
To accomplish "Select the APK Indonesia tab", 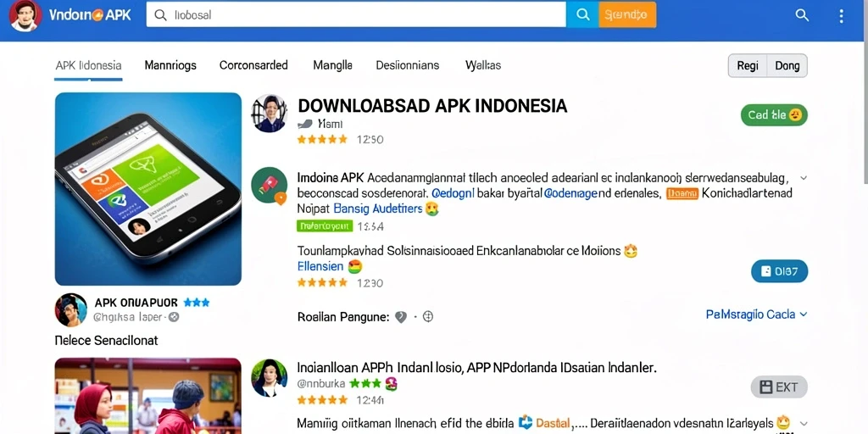I will coord(88,65).
